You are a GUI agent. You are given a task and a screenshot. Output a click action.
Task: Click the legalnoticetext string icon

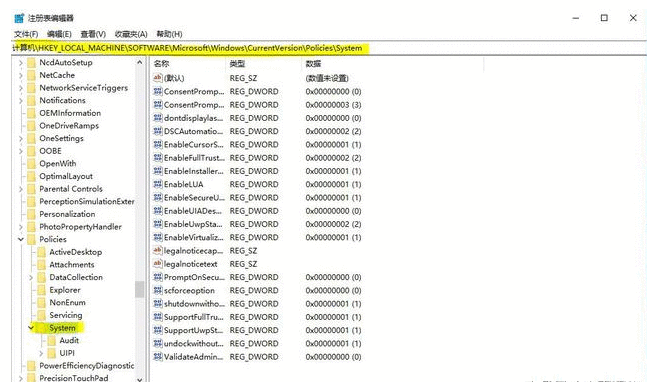pyautogui.click(x=157, y=263)
